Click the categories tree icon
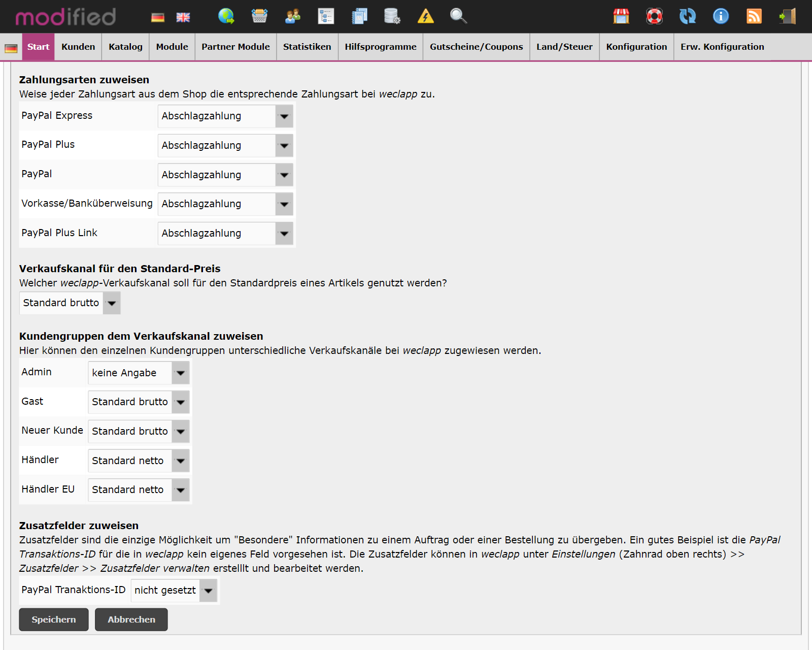This screenshot has height=650, width=812. click(x=326, y=16)
